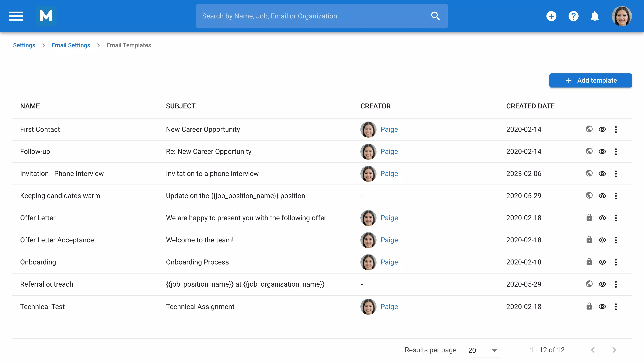Preview the Onboarding template via eye icon
This screenshot has width=644, height=362.
pyautogui.click(x=603, y=262)
